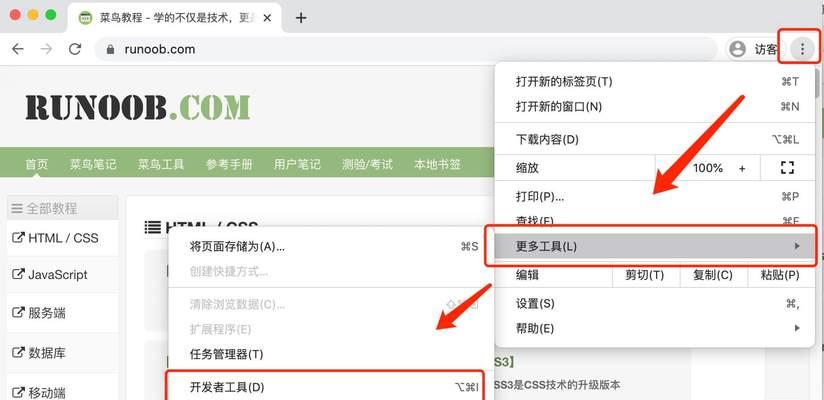This screenshot has height=400, width=824.
Task: Open 任务管理器(T) from submenu
Action: 331,355
